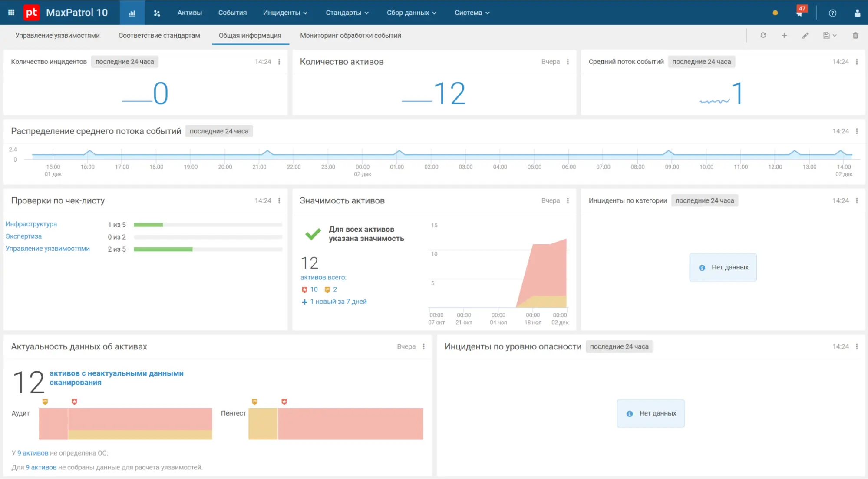868x479 pixels.
Task: Click the MaxPatrol 10 pt logo
Action: point(31,13)
